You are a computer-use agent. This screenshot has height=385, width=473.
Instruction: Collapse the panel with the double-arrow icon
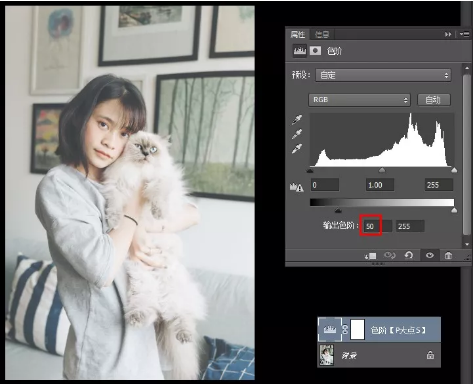point(448,34)
